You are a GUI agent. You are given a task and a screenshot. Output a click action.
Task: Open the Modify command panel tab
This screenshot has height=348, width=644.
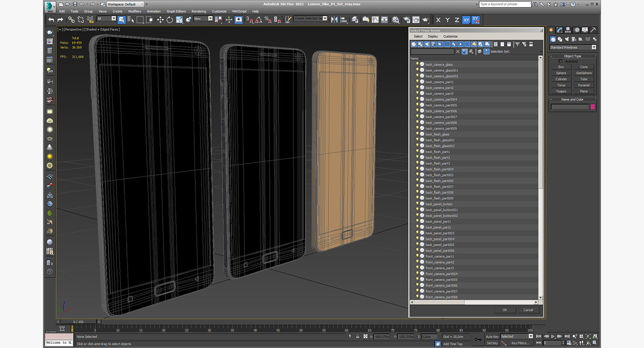(560, 30)
